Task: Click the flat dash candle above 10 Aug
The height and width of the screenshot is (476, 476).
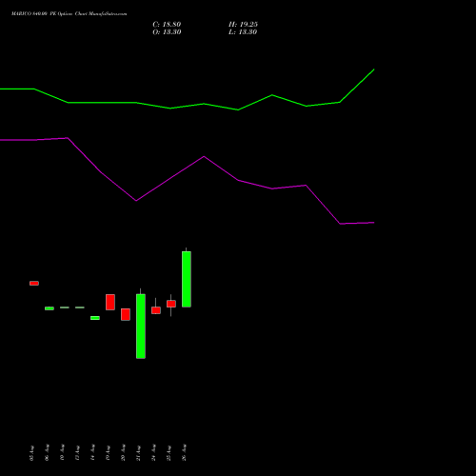Action: (65, 307)
